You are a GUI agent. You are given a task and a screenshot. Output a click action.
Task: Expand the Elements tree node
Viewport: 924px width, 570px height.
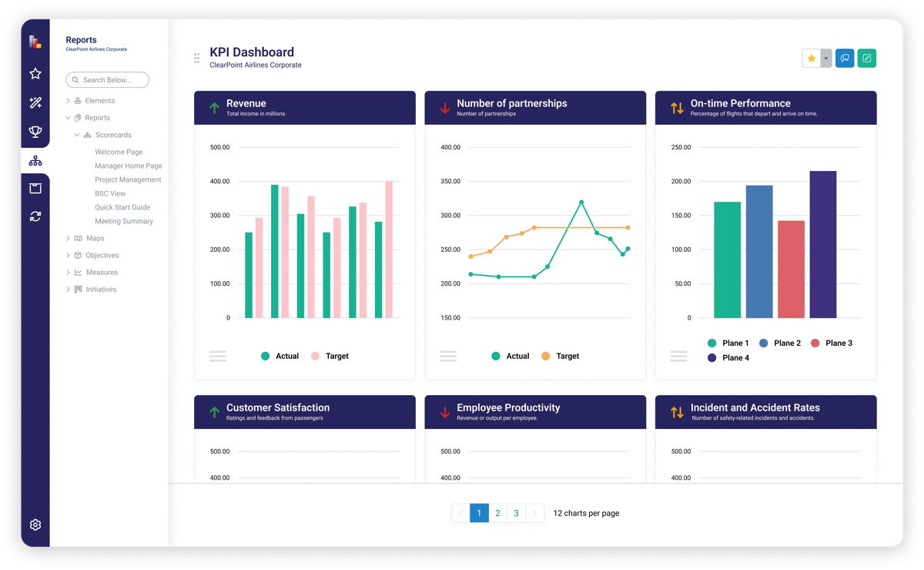(68, 101)
